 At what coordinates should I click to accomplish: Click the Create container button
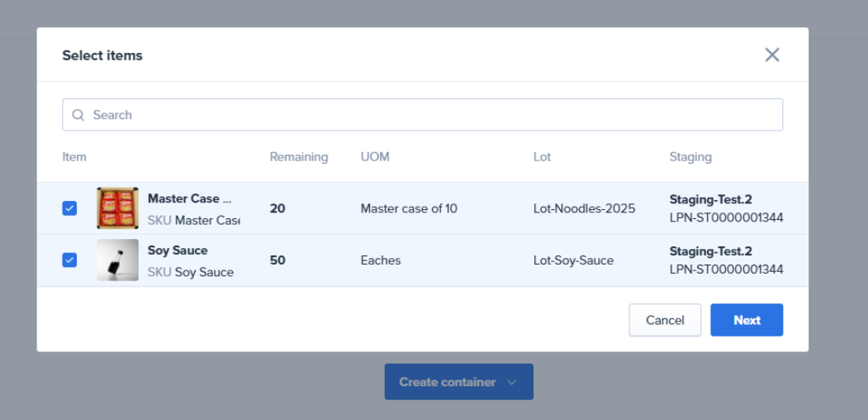click(447, 382)
